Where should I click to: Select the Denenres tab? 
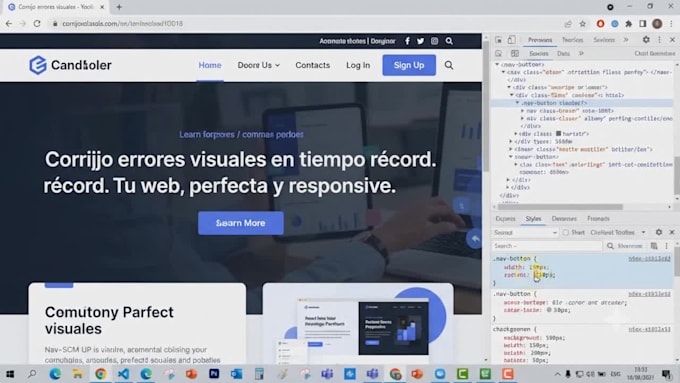(564, 219)
